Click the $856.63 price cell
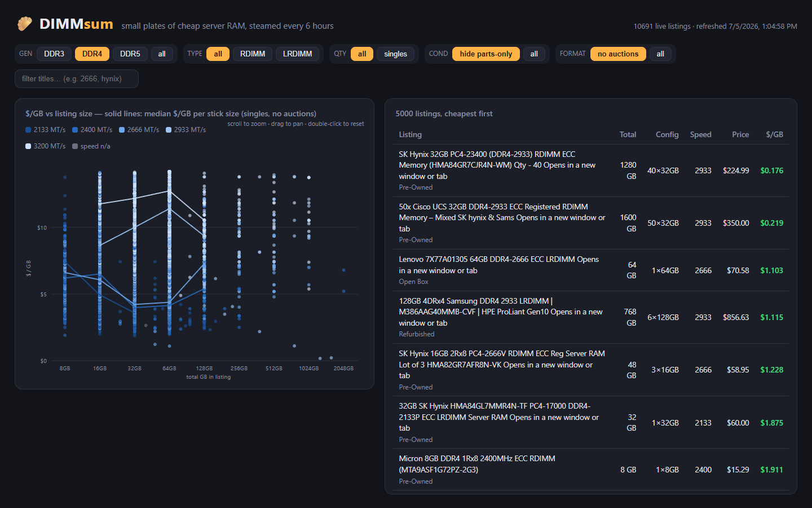The height and width of the screenshot is (508, 812). pyautogui.click(x=736, y=317)
